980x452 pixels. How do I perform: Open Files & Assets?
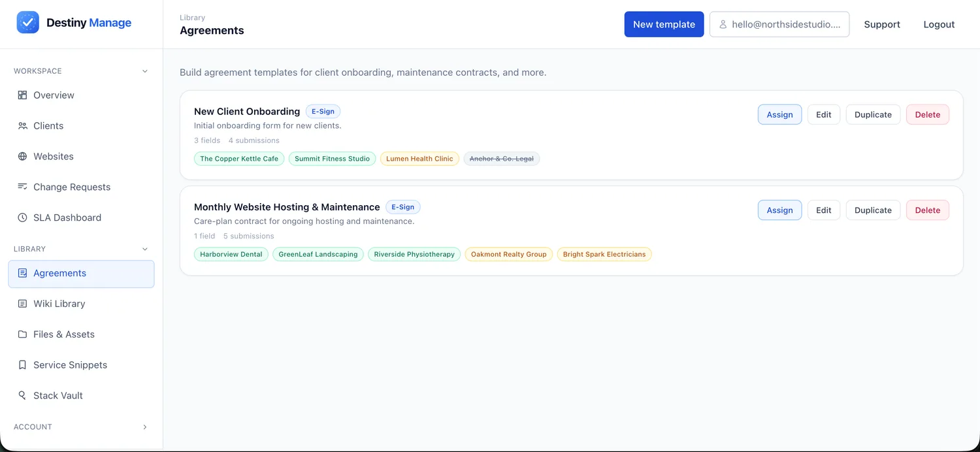tap(81, 334)
